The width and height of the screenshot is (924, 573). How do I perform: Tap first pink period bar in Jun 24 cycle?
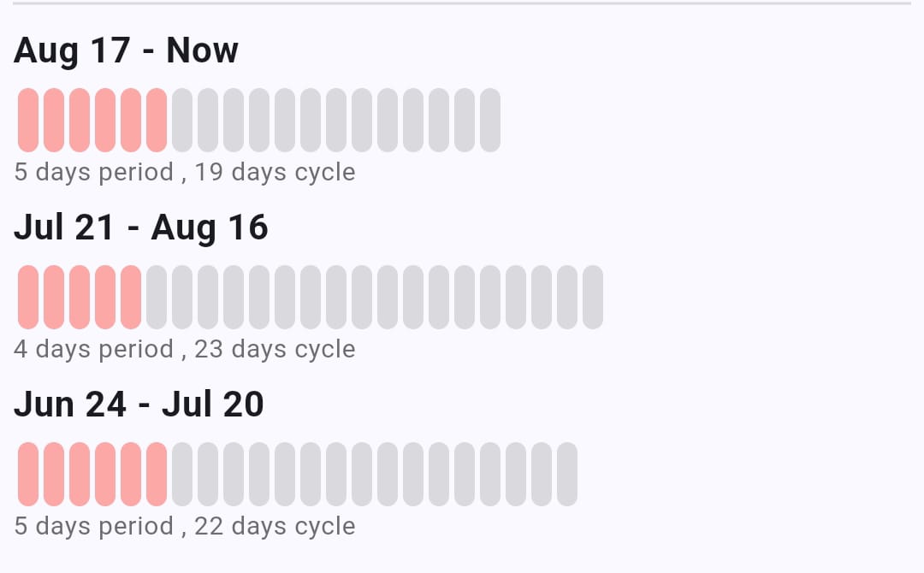click(28, 474)
